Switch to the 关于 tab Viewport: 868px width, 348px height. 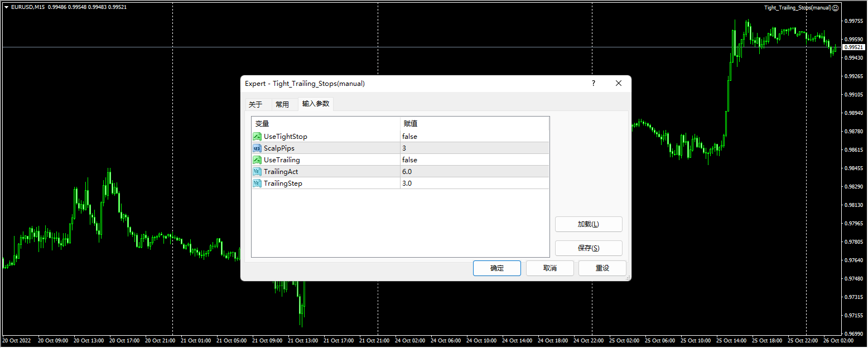[x=255, y=104]
